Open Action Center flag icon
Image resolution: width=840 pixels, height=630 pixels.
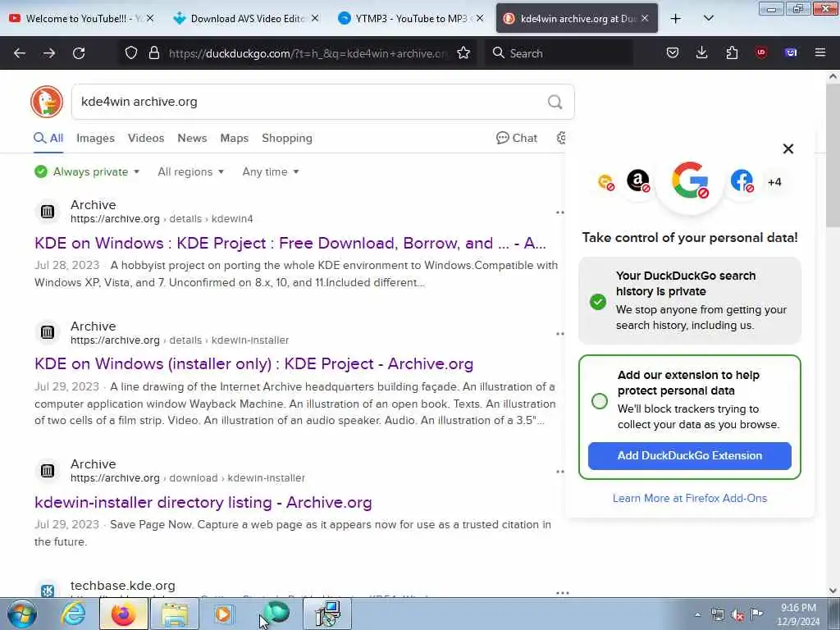pyautogui.click(x=756, y=615)
